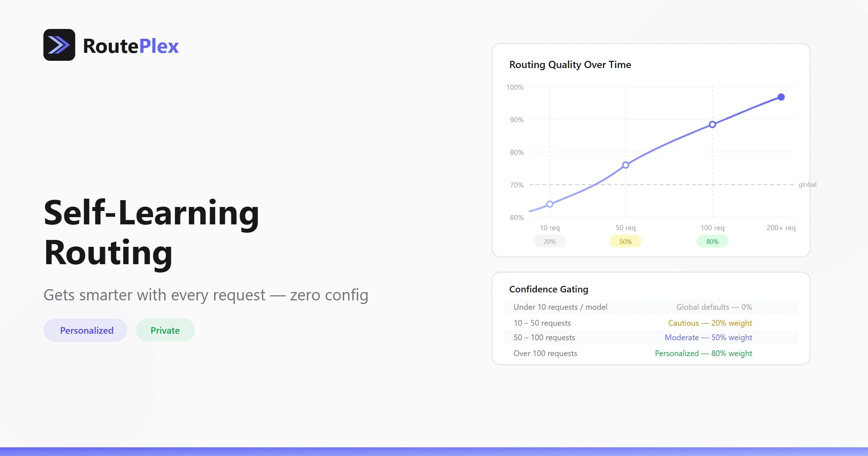The image size is (868, 456).
Task: Click the highlighted endpoint dot at 200+ req
Action: [x=780, y=97]
